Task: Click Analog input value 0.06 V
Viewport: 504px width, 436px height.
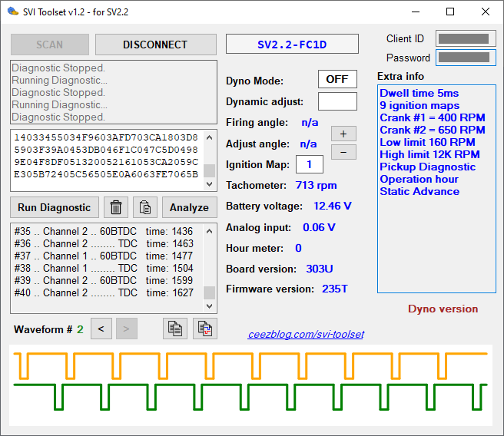Action: point(319,227)
